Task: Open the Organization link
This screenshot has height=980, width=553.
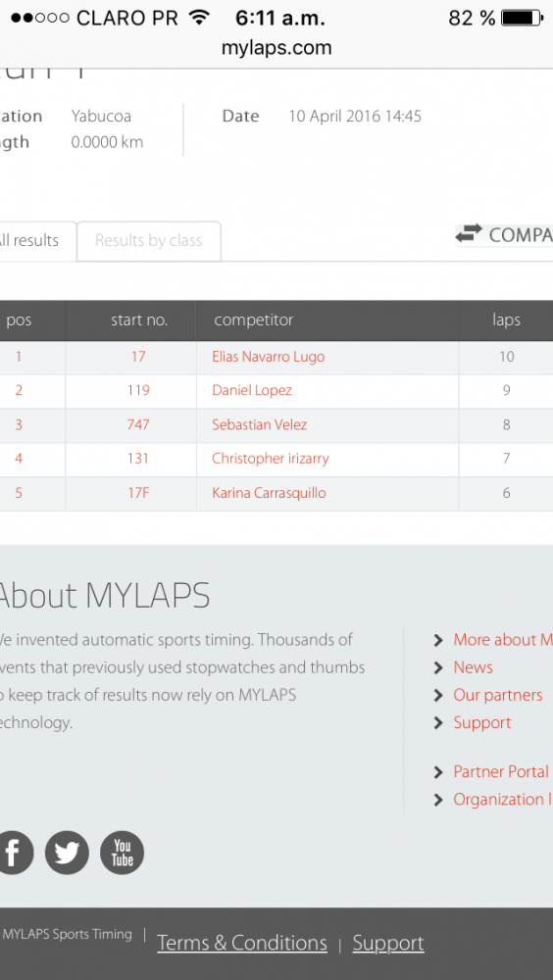Action: 503,800
